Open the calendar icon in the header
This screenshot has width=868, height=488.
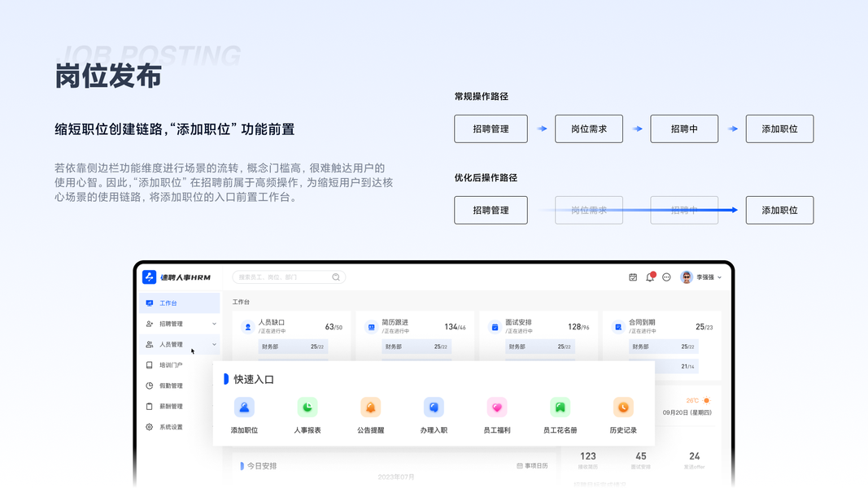633,277
